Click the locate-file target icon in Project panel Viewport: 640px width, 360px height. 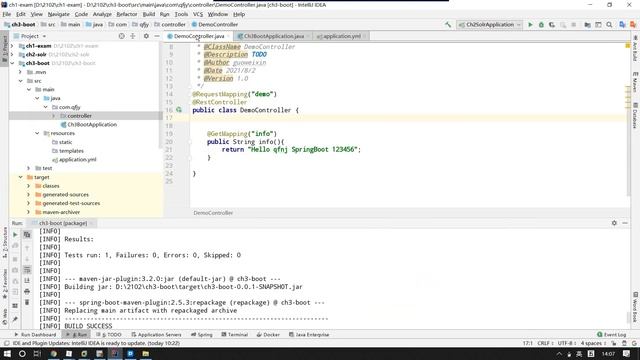click(121, 36)
